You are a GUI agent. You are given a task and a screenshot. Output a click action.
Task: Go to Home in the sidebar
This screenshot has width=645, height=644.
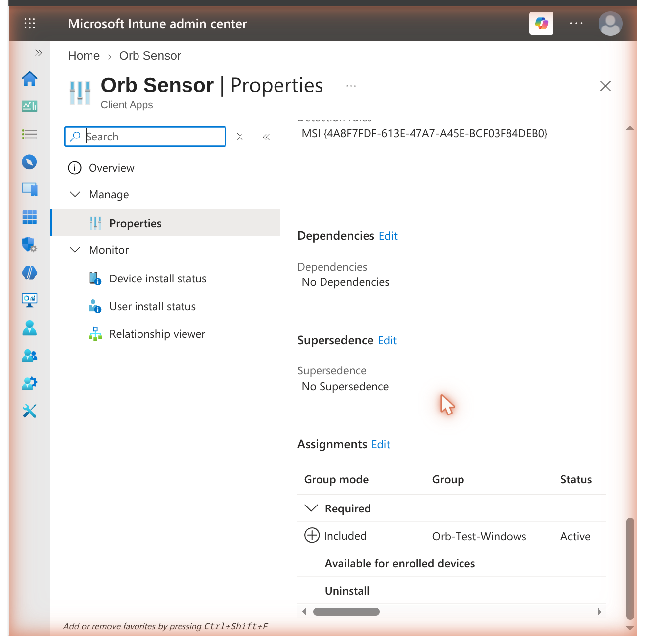[x=30, y=79]
